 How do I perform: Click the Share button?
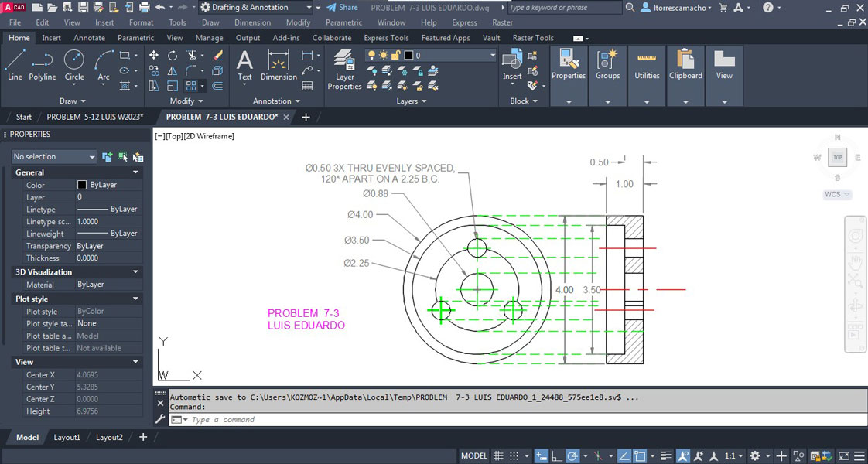(x=341, y=8)
